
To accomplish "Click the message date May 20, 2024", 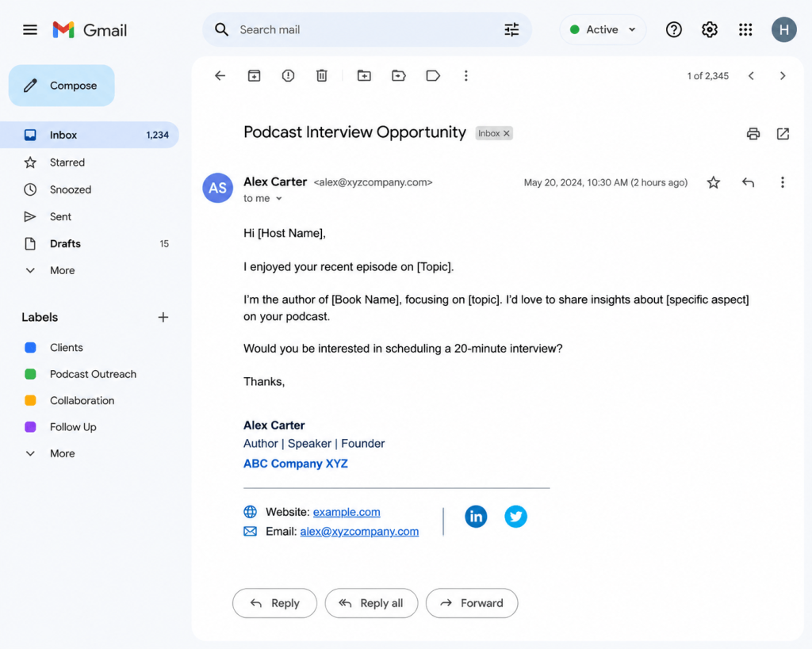I will [606, 183].
